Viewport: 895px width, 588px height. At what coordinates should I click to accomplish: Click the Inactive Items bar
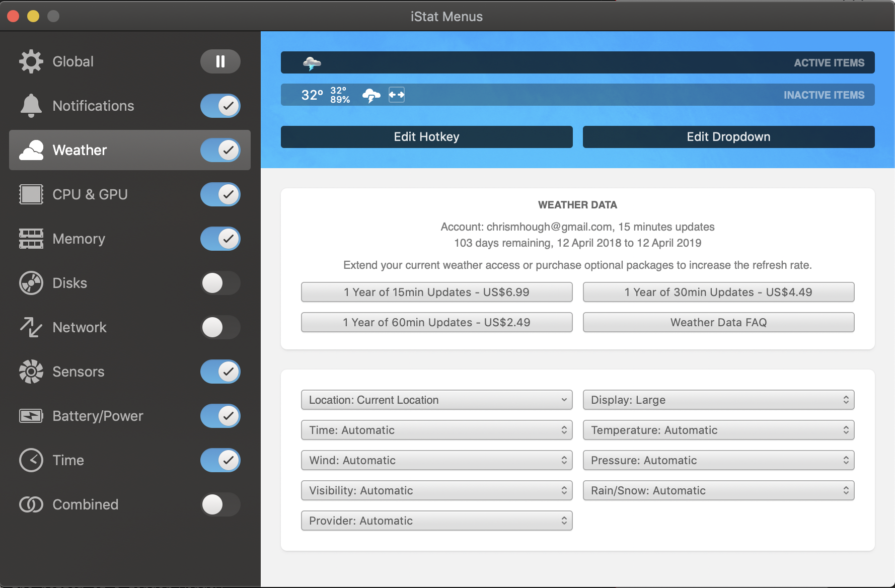pyautogui.click(x=578, y=95)
